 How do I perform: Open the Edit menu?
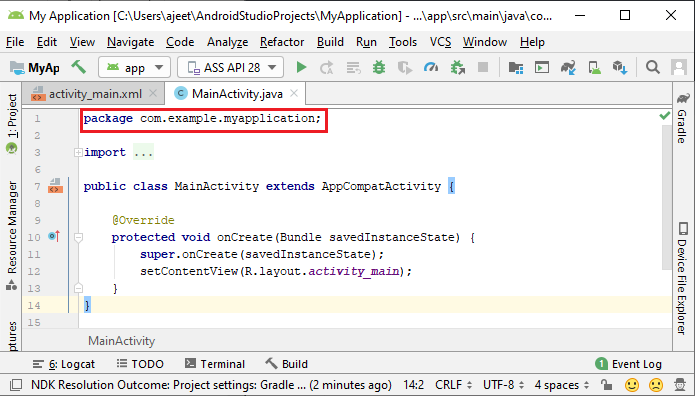point(47,42)
